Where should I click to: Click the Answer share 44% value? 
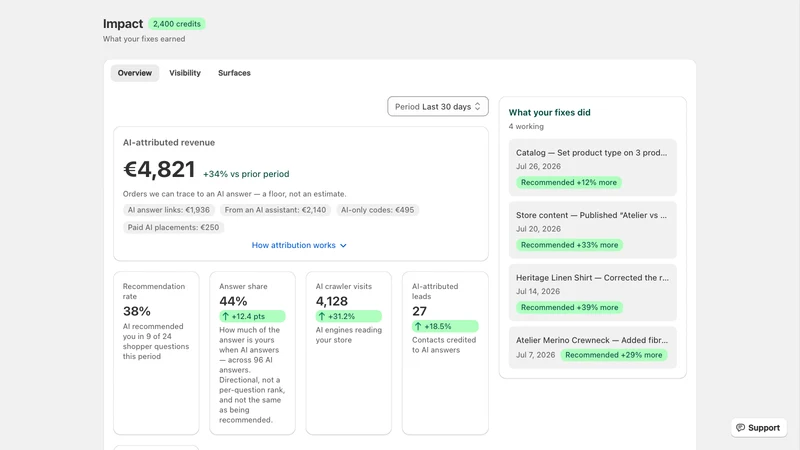(x=233, y=301)
